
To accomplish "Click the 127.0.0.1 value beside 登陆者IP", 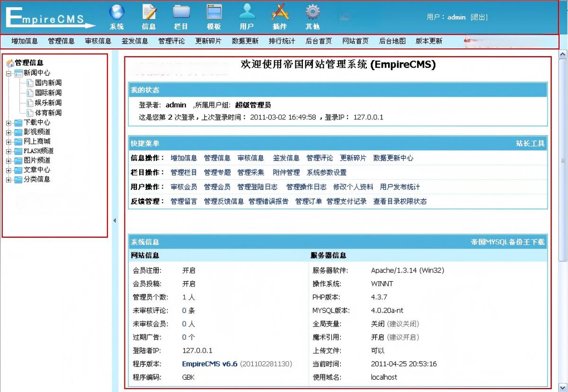I will click(x=197, y=351).
